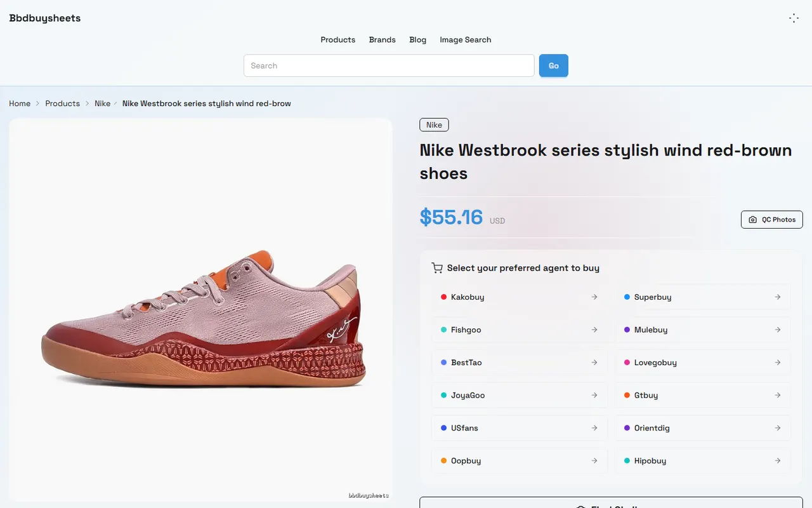Click the last breadcrumb product name
The image size is (812, 508).
(x=207, y=104)
